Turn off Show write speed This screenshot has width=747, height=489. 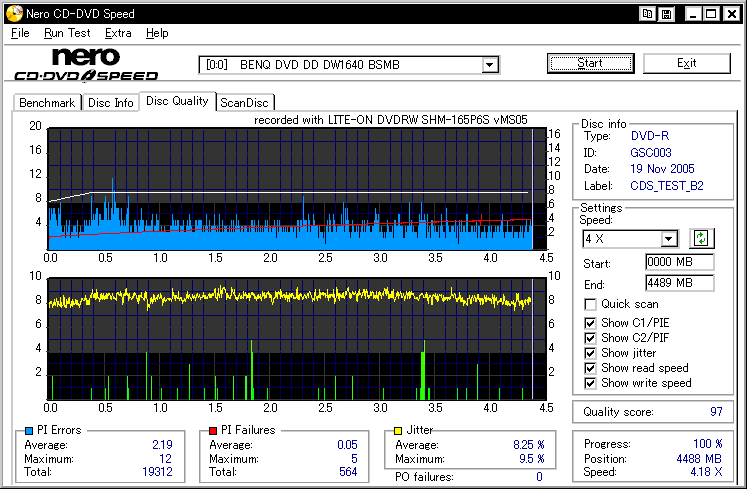pos(591,382)
